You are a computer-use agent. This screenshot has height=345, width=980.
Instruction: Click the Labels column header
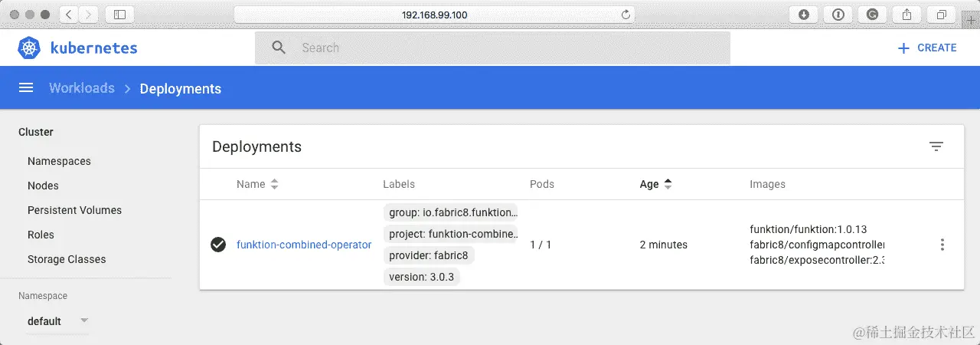[x=399, y=184]
